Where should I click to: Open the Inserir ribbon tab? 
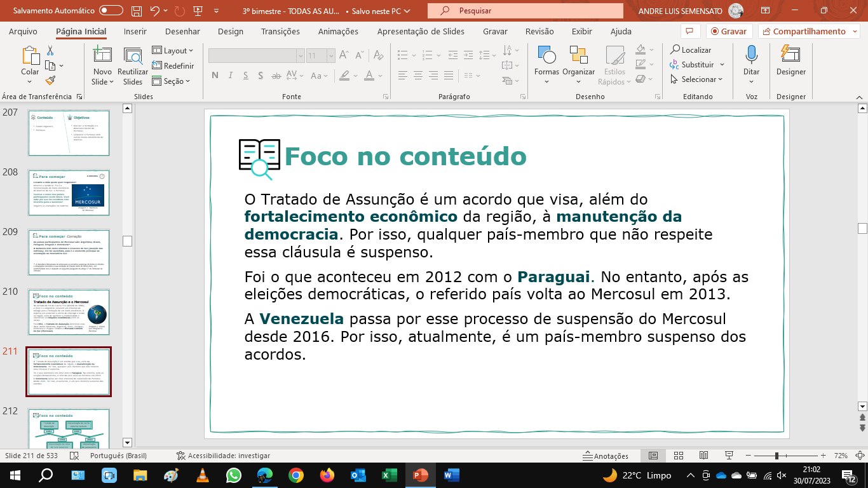(x=135, y=31)
